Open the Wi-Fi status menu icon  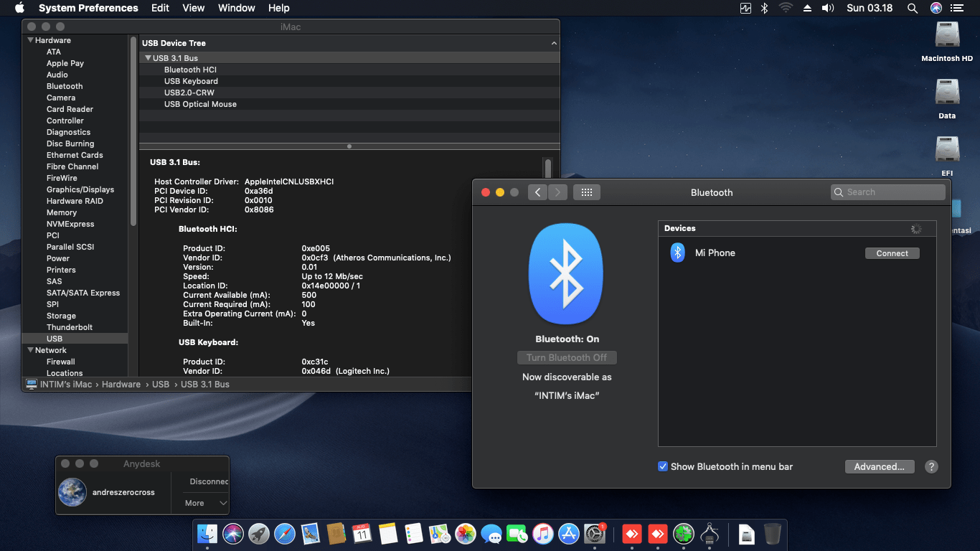(786, 8)
